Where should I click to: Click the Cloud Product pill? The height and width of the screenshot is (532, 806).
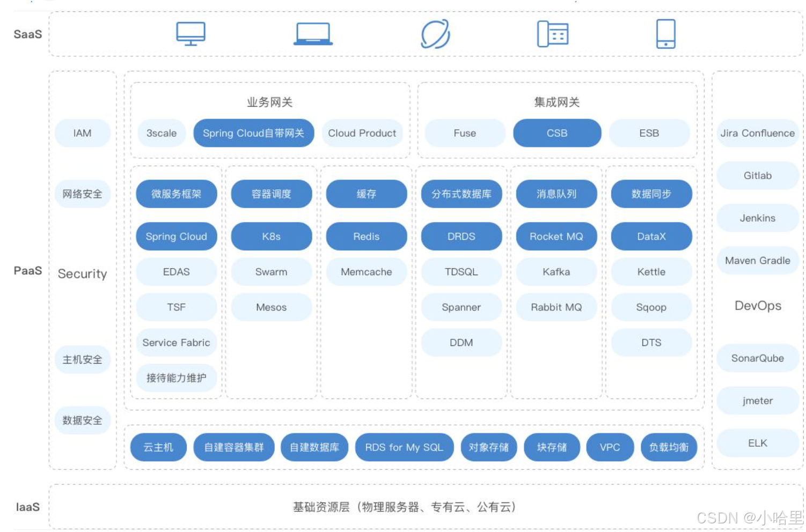(362, 133)
